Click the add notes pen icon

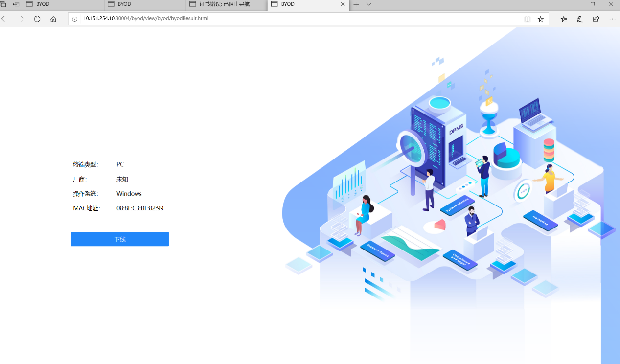580,19
